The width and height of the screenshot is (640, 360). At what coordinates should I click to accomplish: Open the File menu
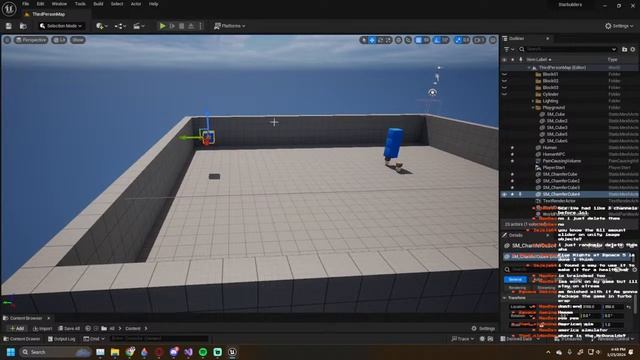pyautogui.click(x=25, y=4)
